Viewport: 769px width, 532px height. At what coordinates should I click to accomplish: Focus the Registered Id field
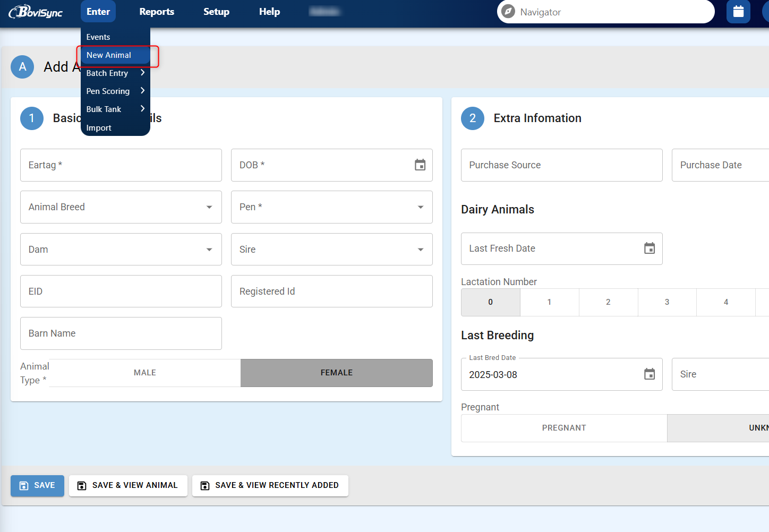(332, 291)
